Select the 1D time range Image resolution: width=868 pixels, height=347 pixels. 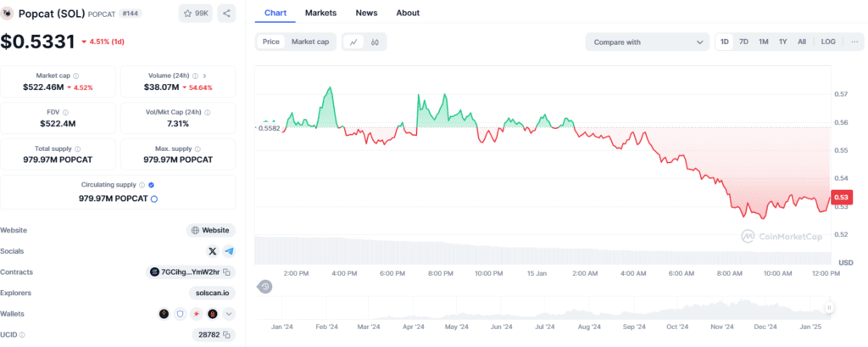(725, 42)
